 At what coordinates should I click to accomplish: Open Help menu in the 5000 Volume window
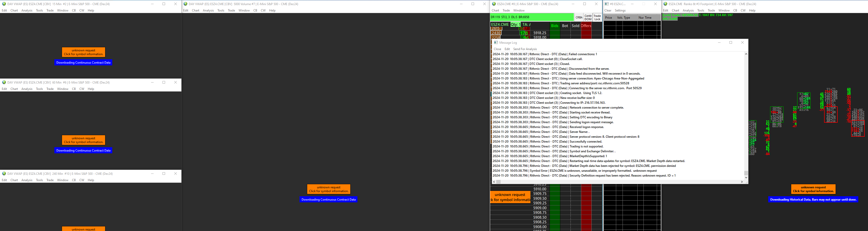[x=272, y=10]
